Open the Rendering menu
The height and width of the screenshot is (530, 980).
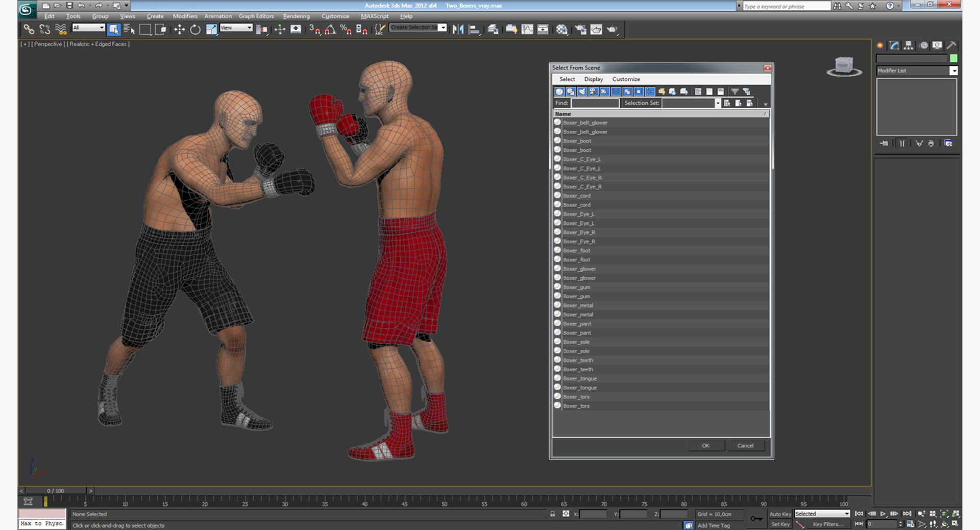click(296, 16)
